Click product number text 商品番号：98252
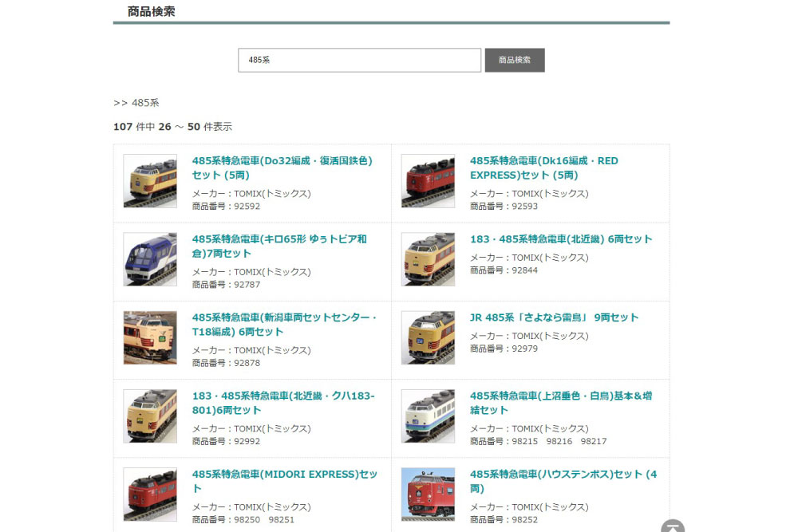Screen dimensions: 798x532 click(x=504, y=520)
